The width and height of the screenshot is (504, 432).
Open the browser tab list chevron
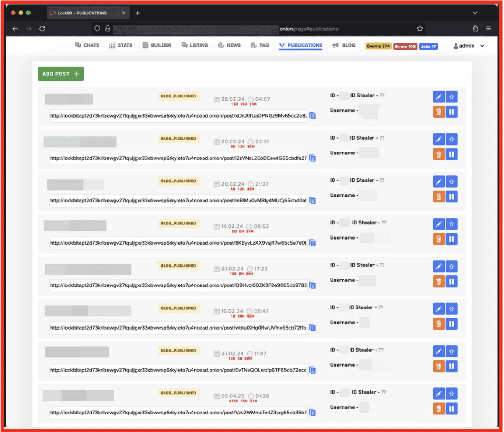click(475, 13)
